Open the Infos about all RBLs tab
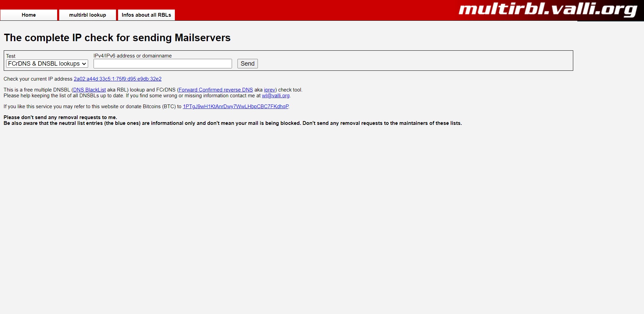Viewport: 644px width, 314px height. pyautogui.click(x=146, y=15)
